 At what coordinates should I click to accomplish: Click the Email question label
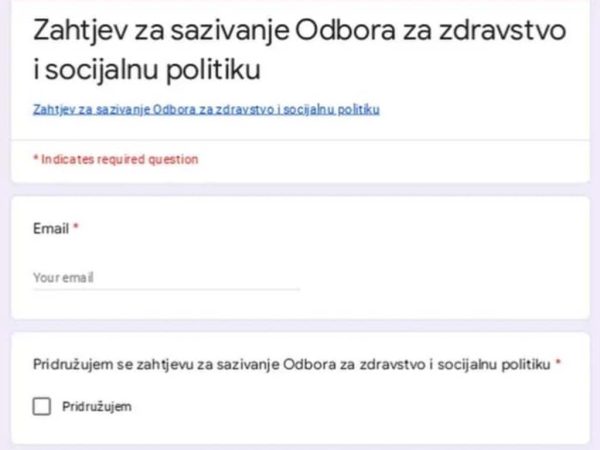[x=50, y=229]
